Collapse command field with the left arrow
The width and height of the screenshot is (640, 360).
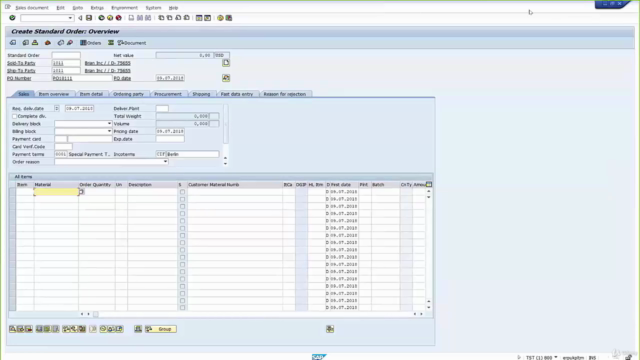(80, 18)
